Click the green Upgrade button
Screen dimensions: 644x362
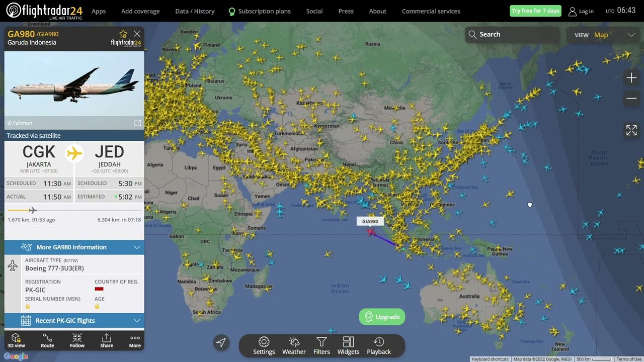click(382, 317)
